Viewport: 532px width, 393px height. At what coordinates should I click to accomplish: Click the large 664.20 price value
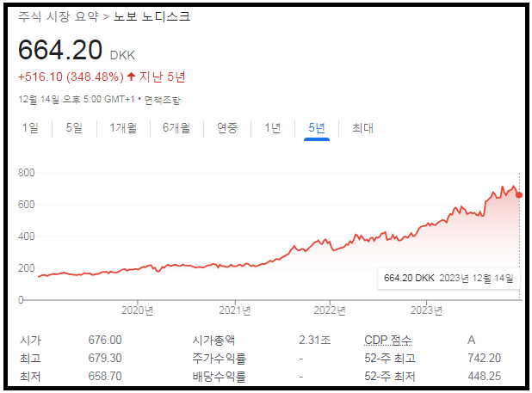[60, 50]
